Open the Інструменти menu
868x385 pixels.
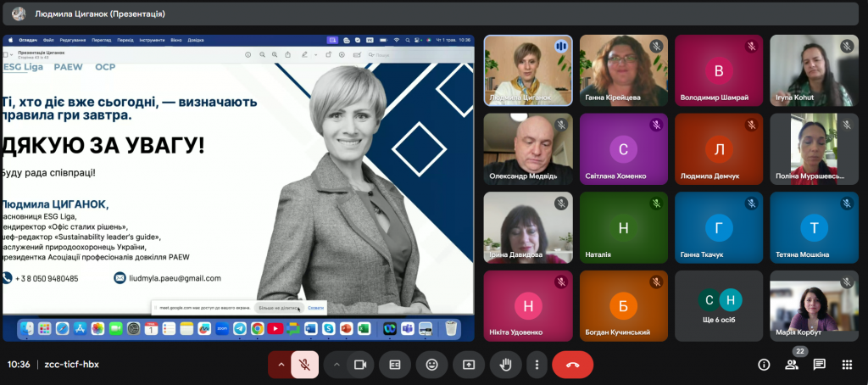153,40
